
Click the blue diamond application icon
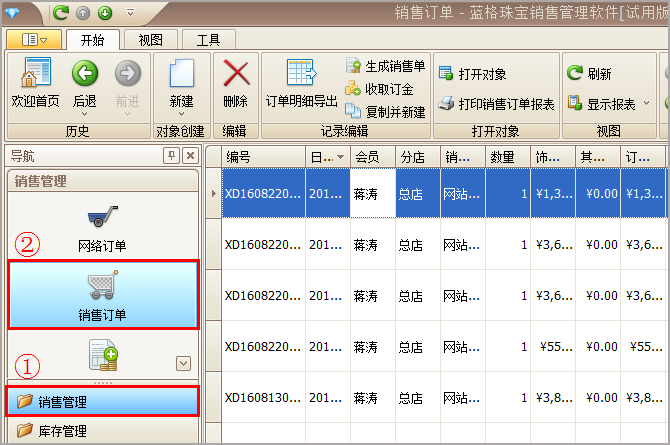click(x=12, y=12)
